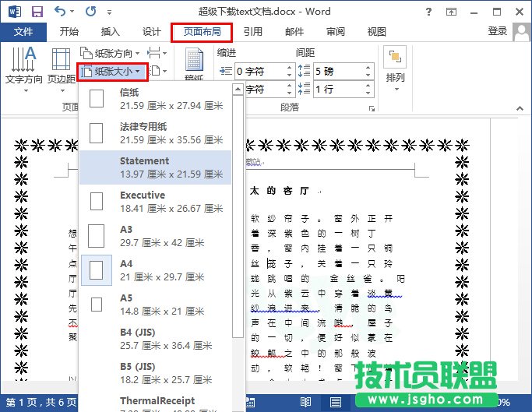This screenshot has height=412, width=532.
Task: Click the paper size list scrollbar thumb
Action: coord(238,217)
